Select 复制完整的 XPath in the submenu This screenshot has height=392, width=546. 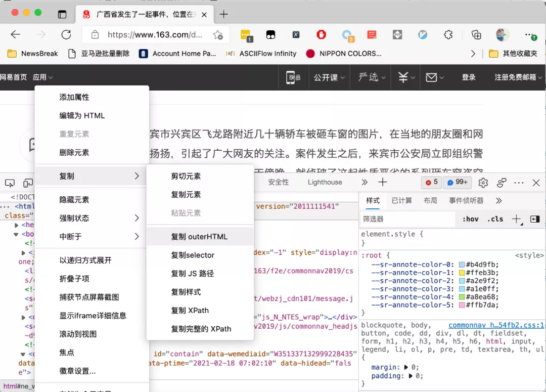(x=200, y=329)
